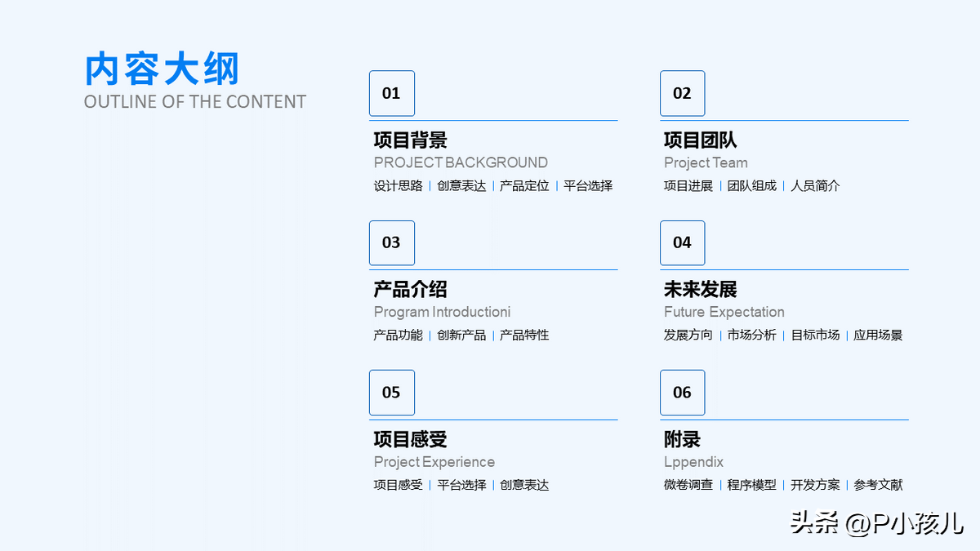The image size is (980, 551).
Task: Click 平台选择 under 项目背景
Action: point(588,185)
